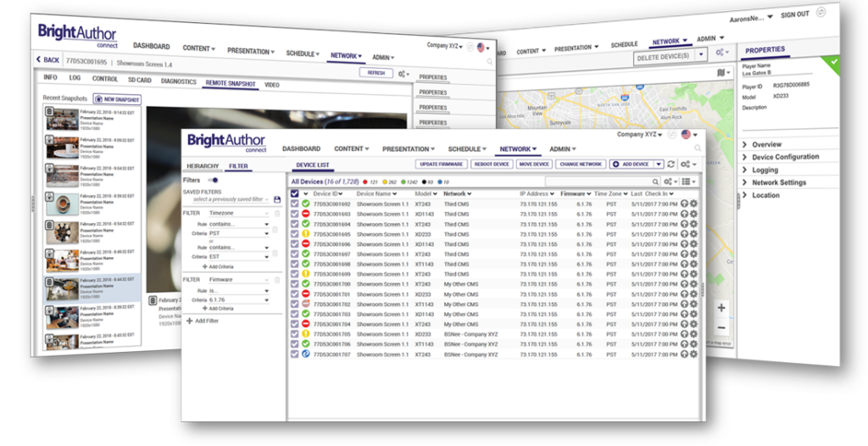Uncheck device 77D53C001692 checkbox

pos(294,203)
